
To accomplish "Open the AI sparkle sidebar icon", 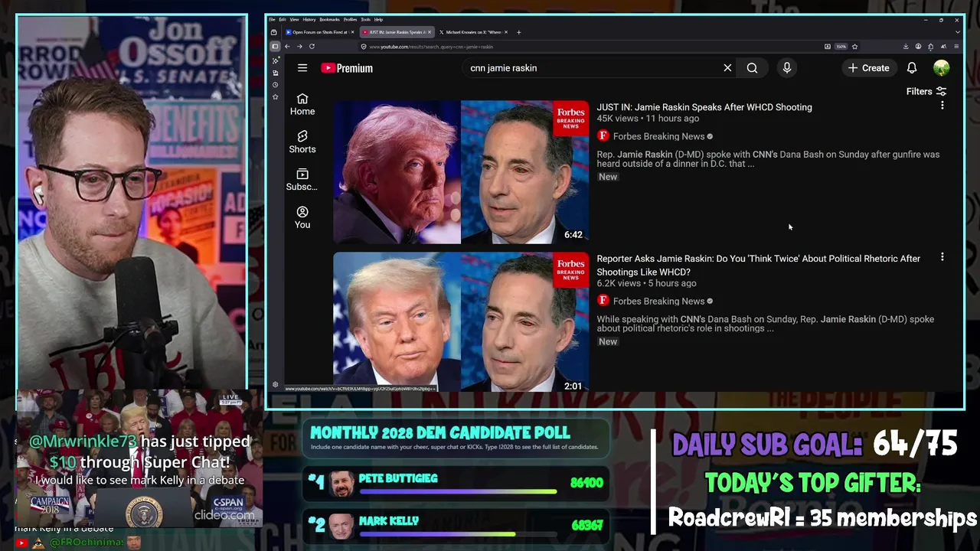I will (275, 60).
